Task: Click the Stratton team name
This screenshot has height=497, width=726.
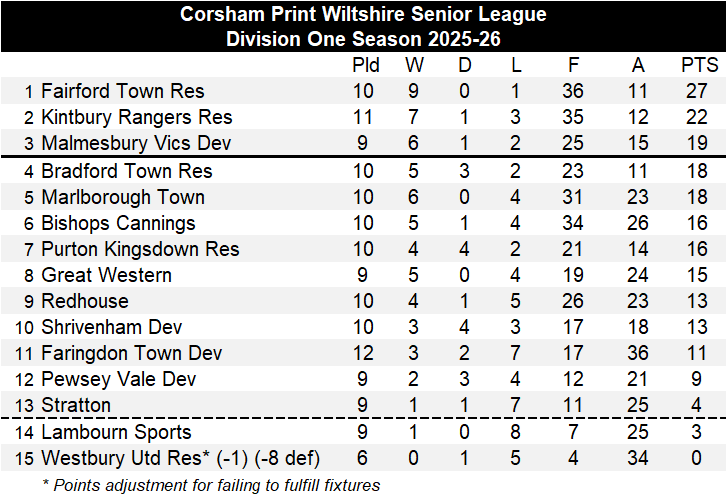Action: tap(76, 405)
